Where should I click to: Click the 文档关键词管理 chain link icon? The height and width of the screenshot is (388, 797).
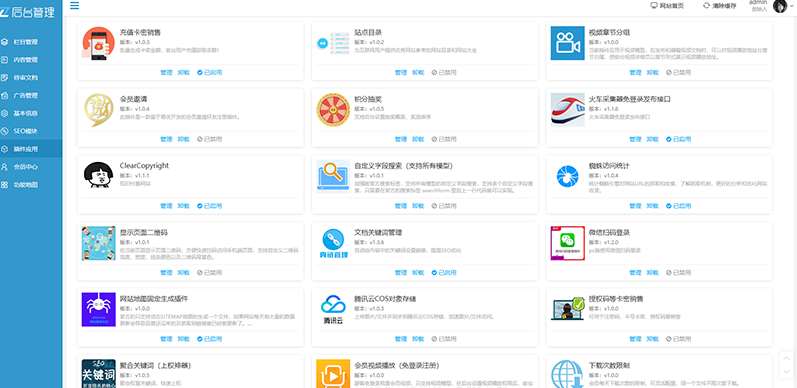[x=333, y=243]
